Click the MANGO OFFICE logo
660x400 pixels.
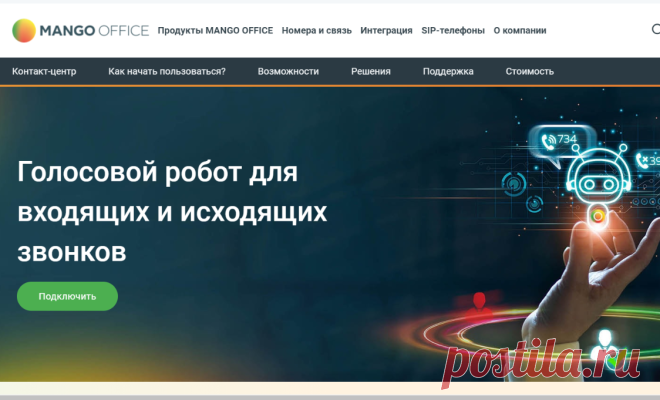[80, 30]
